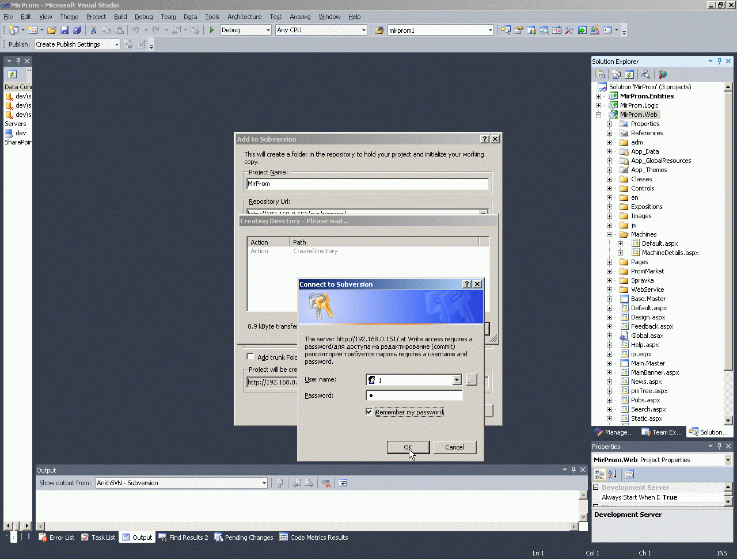Click the New Project toolbar icon

tap(13, 30)
